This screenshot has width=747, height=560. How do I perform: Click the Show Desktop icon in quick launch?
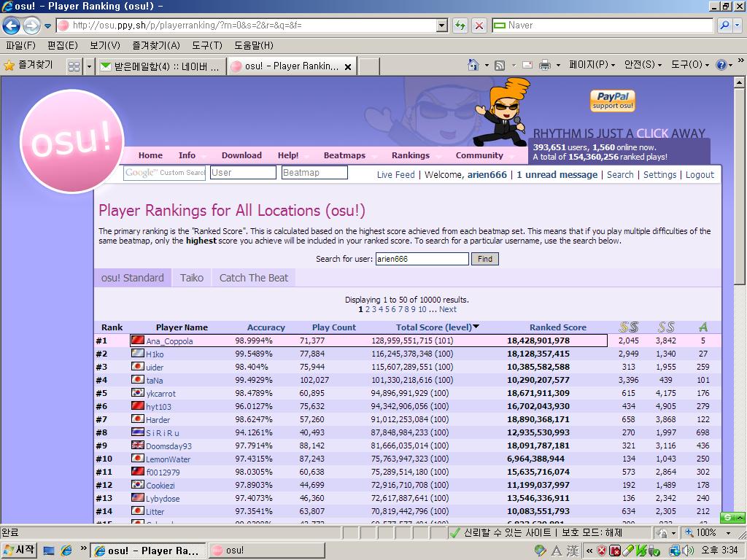49,551
